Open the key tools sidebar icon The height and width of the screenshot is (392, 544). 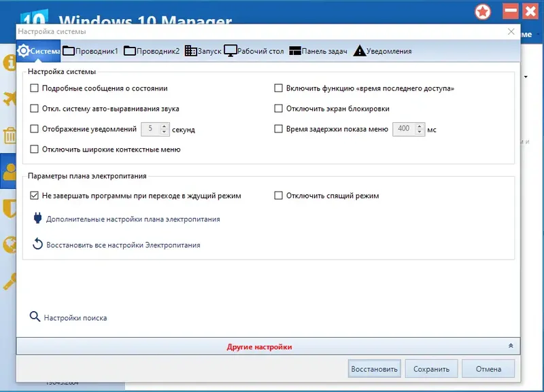click(x=10, y=281)
